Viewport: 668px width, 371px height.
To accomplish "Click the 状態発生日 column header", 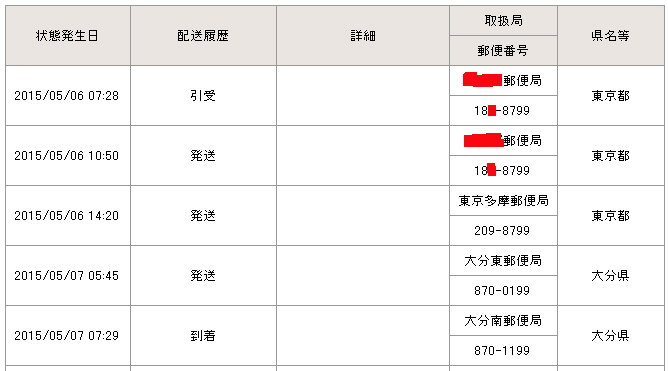I will [x=68, y=36].
